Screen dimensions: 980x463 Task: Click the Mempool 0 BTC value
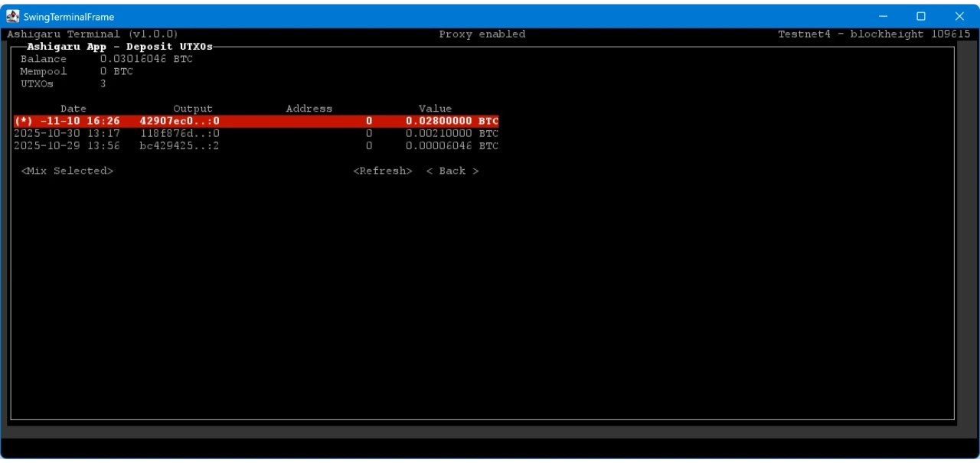click(116, 71)
